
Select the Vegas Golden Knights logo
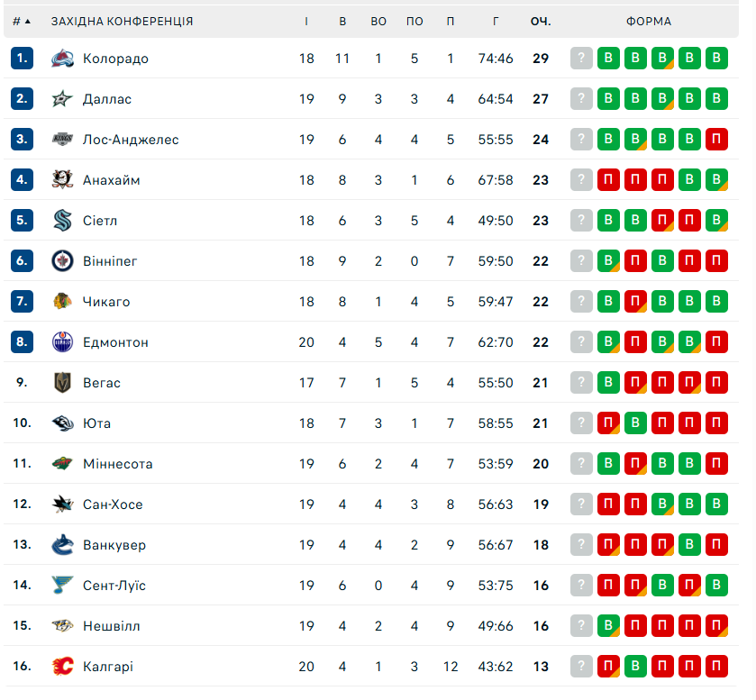(x=61, y=383)
